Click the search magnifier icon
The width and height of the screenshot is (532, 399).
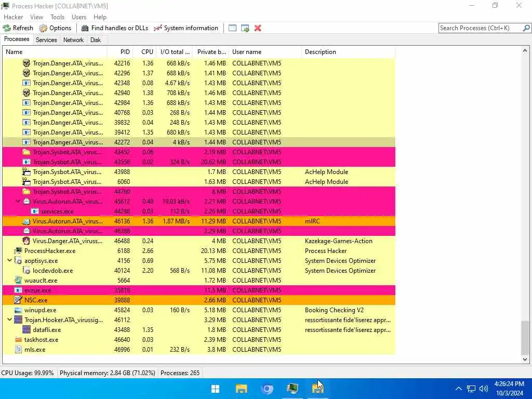pos(526,28)
